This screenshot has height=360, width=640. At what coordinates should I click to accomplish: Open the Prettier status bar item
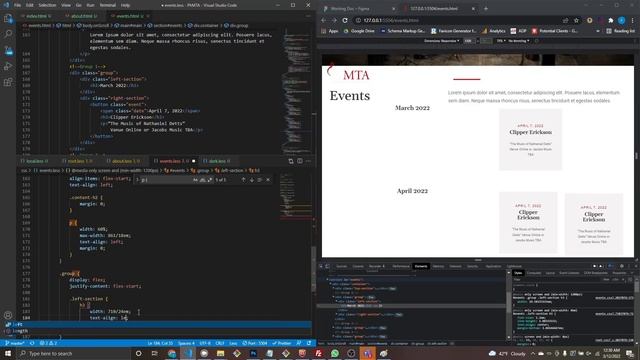[x=282, y=343]
